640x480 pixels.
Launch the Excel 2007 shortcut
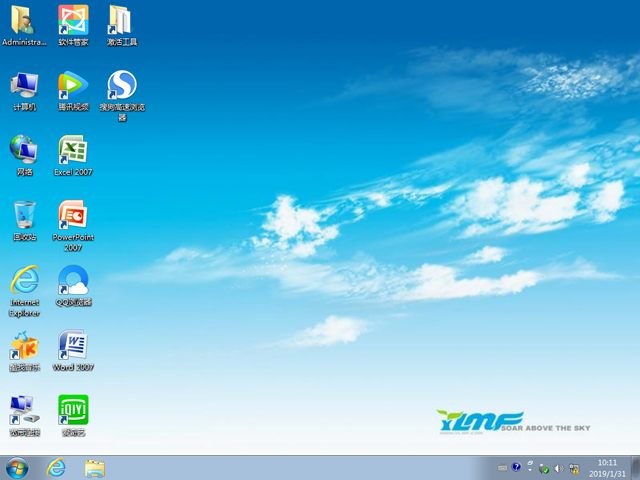(72, 151)
